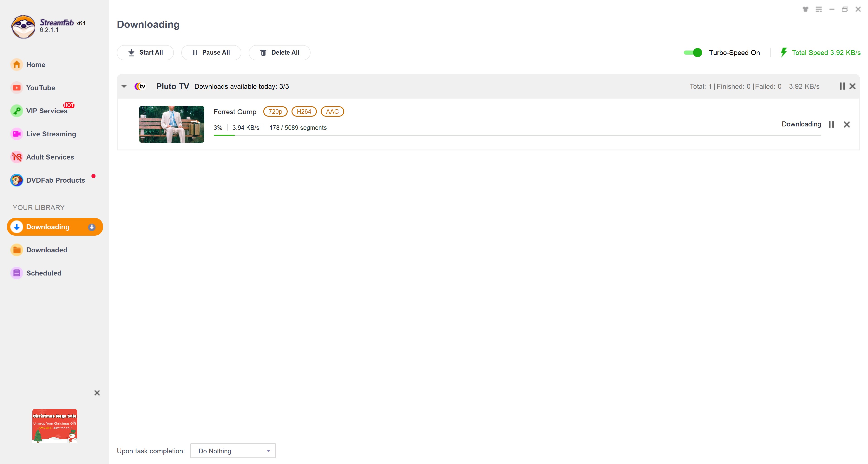Open Home in the sidebar
Image resolution: width=868 pixels, height=464 pixels.
(x=36, y=64)
